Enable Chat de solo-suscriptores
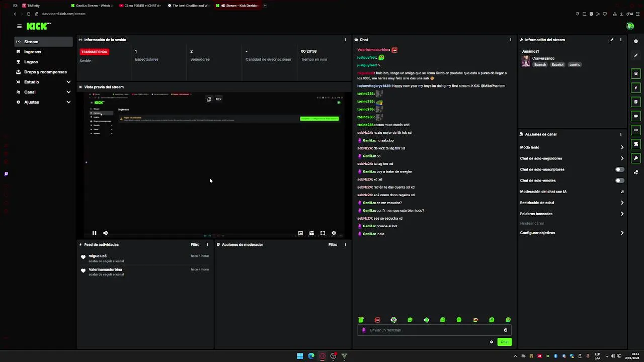Screen dimensions: 644x362 [620, 169]
